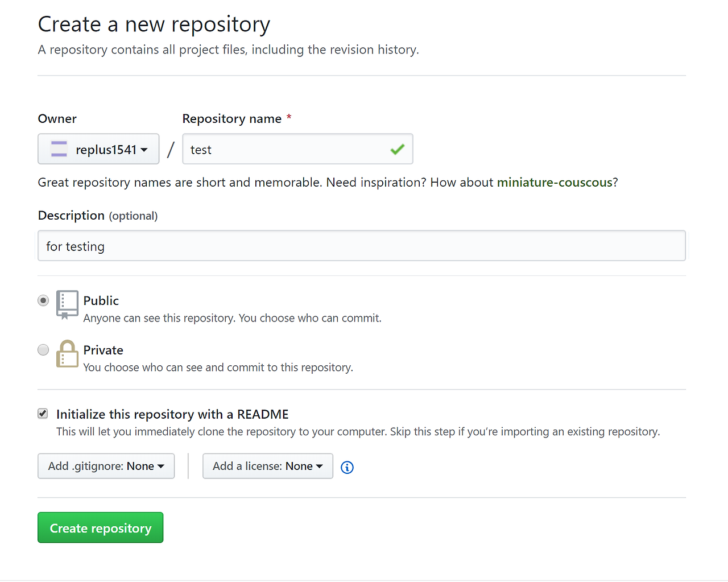Use the miniature-couscous name suggestion

tap(555, 183)
